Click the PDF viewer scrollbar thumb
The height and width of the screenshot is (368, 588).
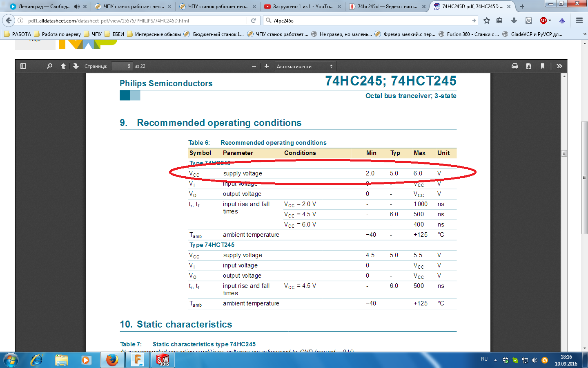click(564, 153)
